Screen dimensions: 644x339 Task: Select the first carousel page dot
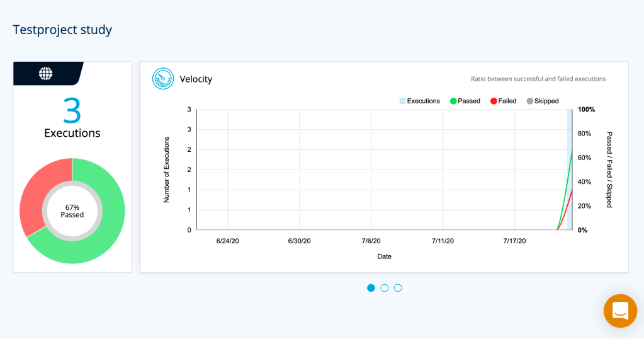pos(371,288)
